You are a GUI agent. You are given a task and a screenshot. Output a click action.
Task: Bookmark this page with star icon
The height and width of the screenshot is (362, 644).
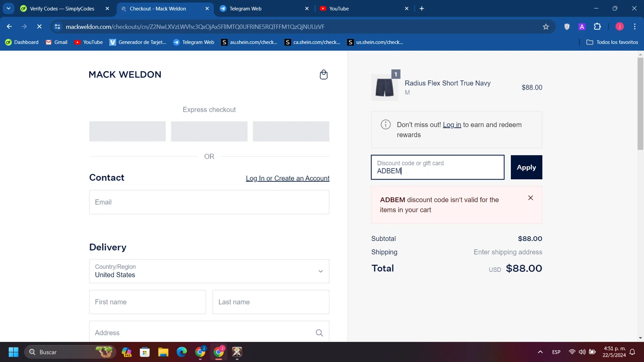pyautogui.click(x=546, y=27)
